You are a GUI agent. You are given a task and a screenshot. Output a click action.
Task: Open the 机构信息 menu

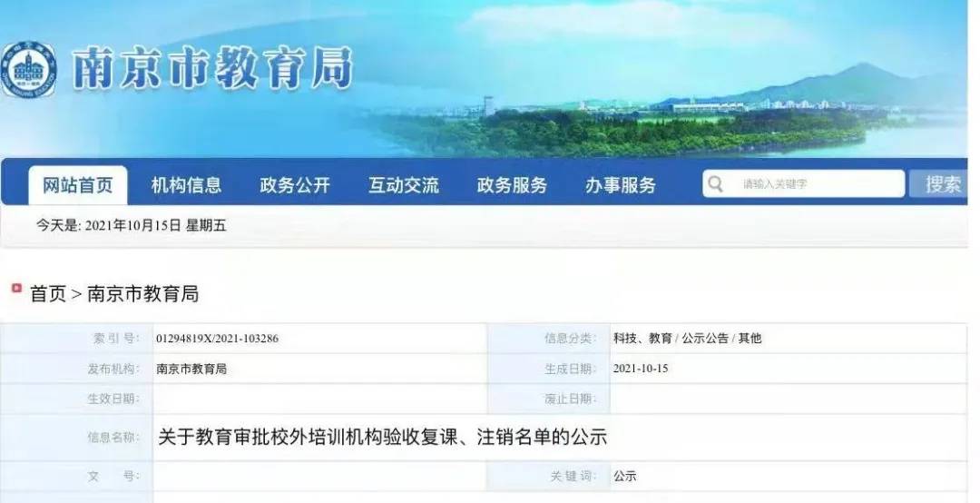[x=186, y=185]
